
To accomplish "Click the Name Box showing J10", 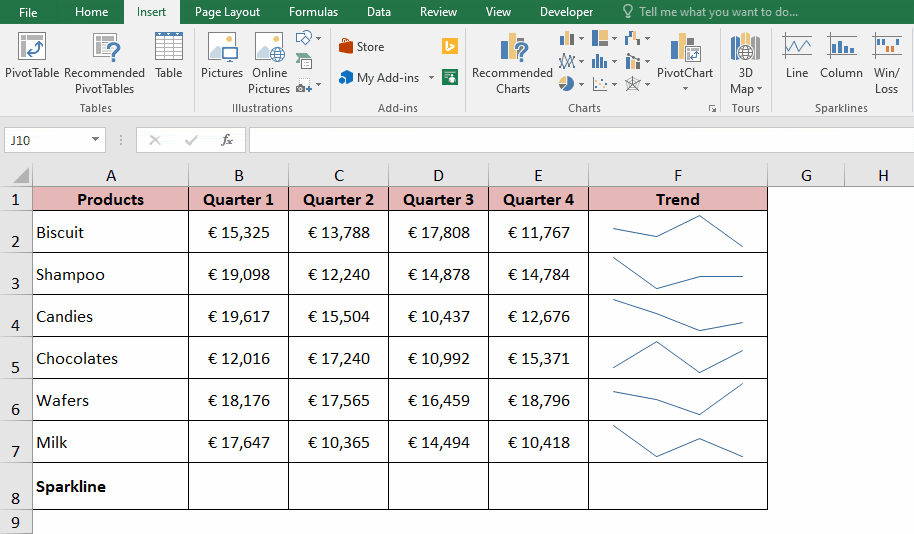I will click(x=47, y=140).
